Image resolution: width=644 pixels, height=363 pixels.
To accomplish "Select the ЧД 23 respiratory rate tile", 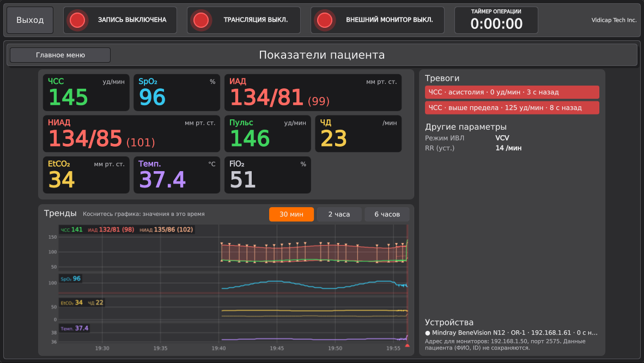I will tap(358, 134).
